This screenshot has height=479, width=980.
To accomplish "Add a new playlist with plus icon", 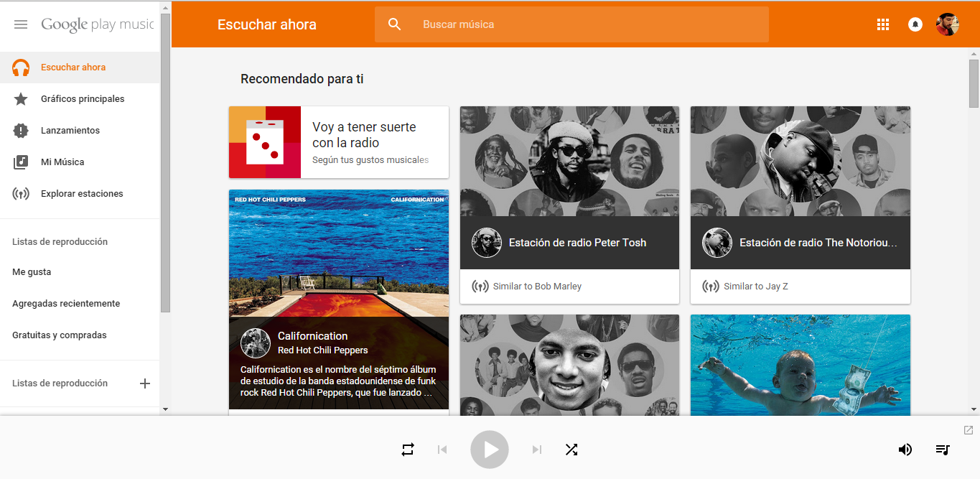I will [x=144, y=383].
